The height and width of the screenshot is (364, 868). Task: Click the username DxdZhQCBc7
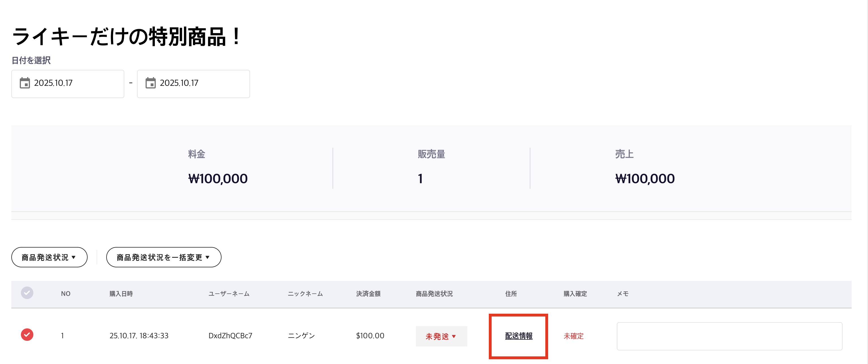[230, 336]
